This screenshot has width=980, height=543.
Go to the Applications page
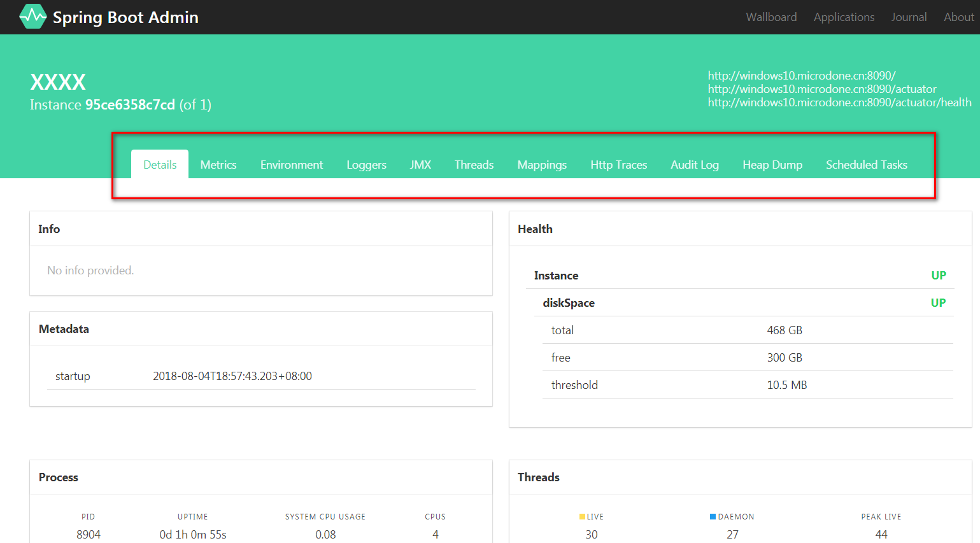(844, 17)
